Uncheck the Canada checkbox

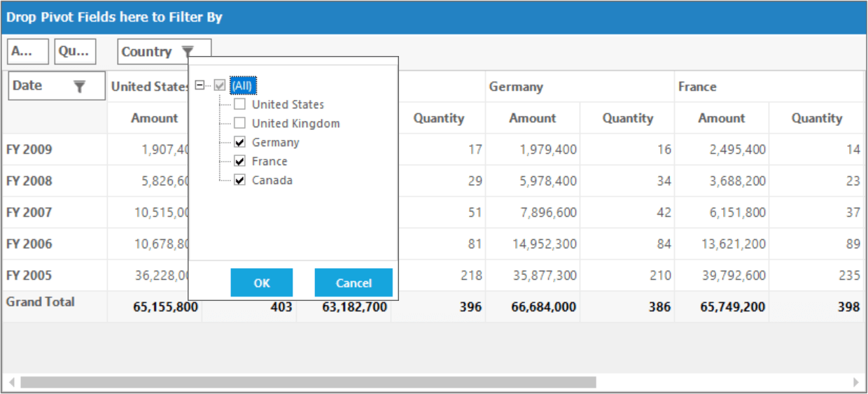pos(239,180)
